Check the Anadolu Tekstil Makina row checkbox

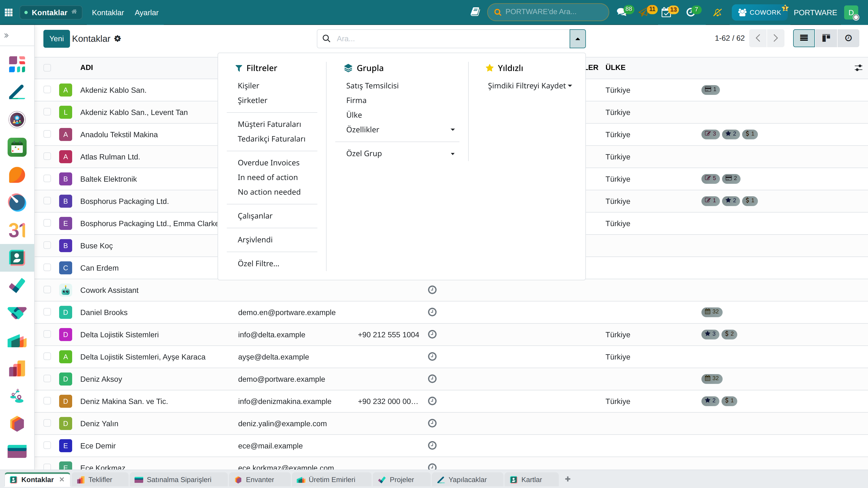point(47,134)
